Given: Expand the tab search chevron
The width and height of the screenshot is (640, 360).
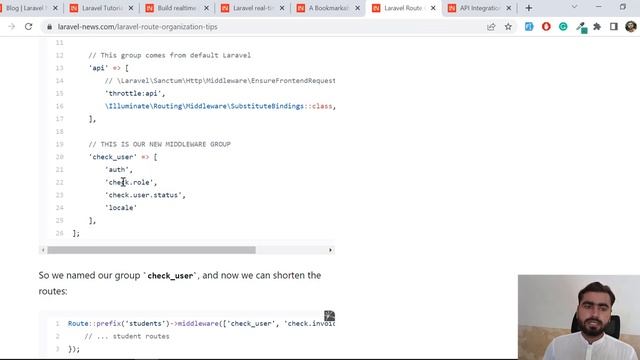Looking at the screenshot, I should pos(574,7).
